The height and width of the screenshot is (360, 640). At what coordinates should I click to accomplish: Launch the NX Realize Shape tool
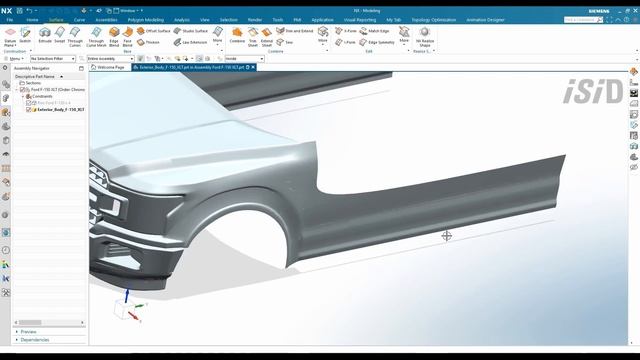click(x=424, y=37)
